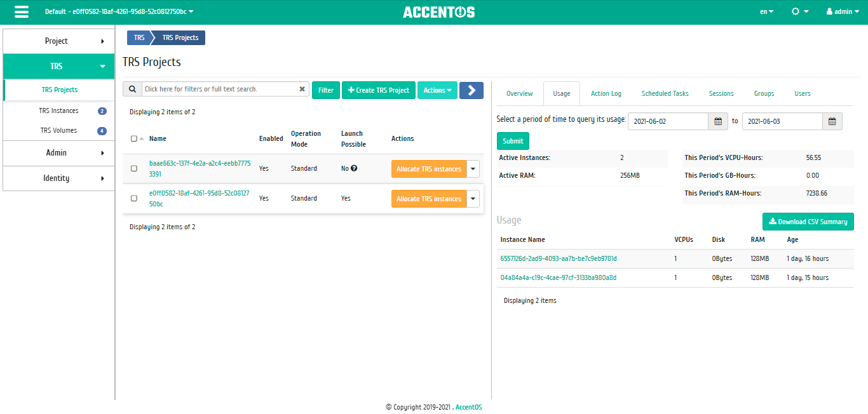The image size is (868, 414).
Task: Click the VCPUs column header
Action: [x=684, y=239]
